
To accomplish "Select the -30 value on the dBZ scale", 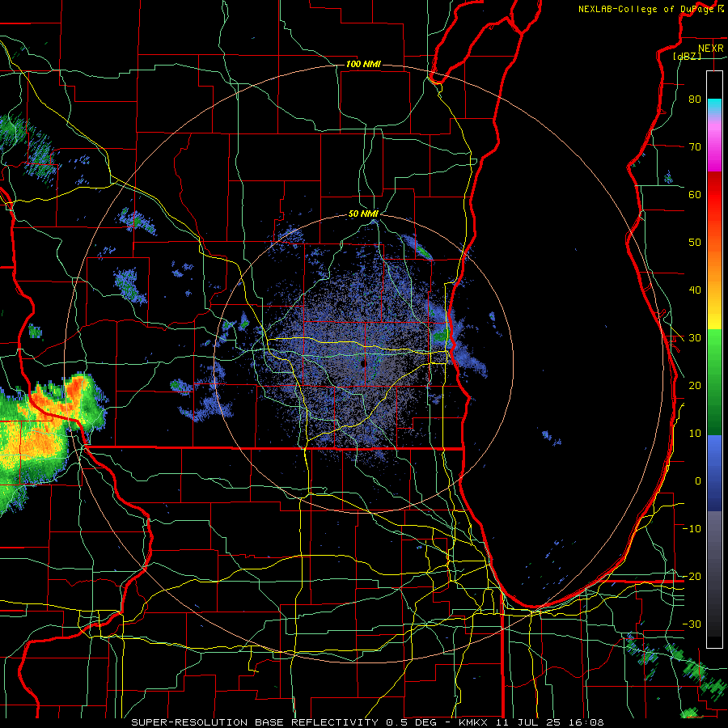I will click(x=692, y=624).
